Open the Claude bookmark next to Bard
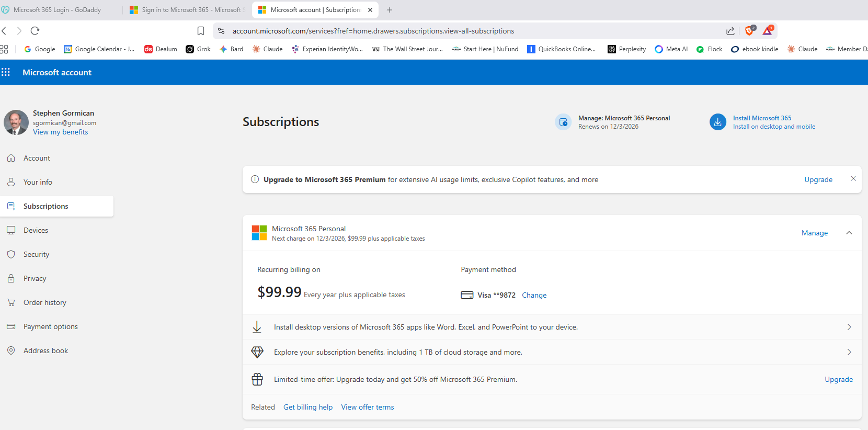Viewport: 868px width, 430px height. pos(267,49)
